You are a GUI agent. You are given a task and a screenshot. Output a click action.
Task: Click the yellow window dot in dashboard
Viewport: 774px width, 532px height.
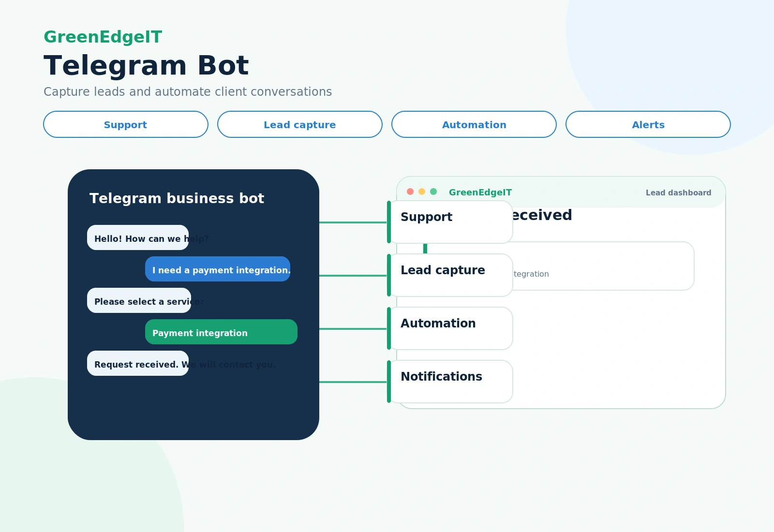coord(422,192)
